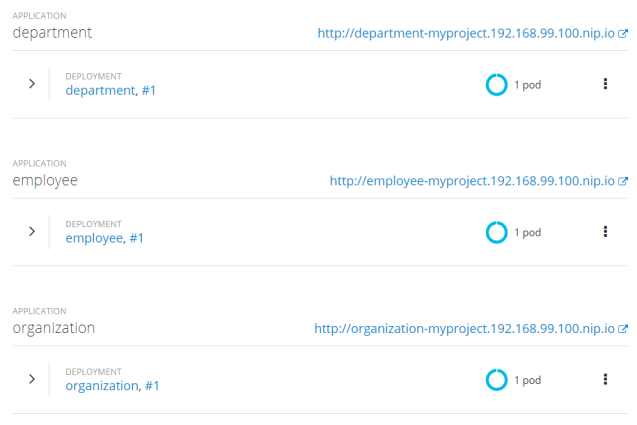Click the organization pod donut ring
Image resolution: width=637 pixels, height=425 pixels.
point(496,380)
